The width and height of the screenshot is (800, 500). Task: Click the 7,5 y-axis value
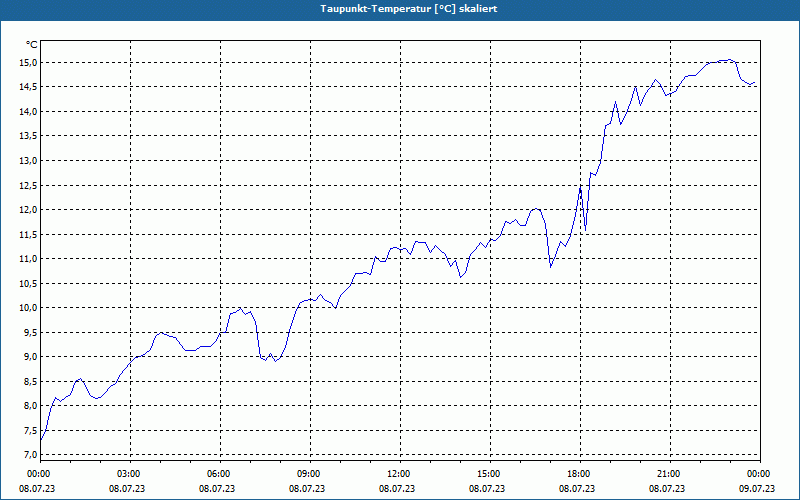[31, 430]
